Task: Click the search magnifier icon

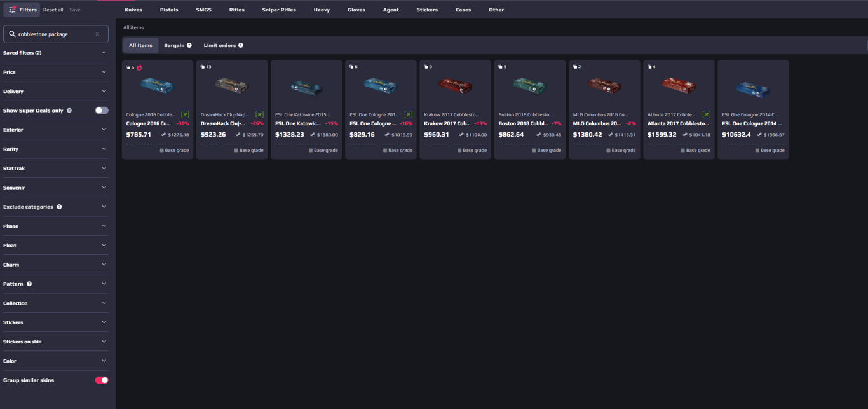Action: pyautogui.click(x=12, y=34)
